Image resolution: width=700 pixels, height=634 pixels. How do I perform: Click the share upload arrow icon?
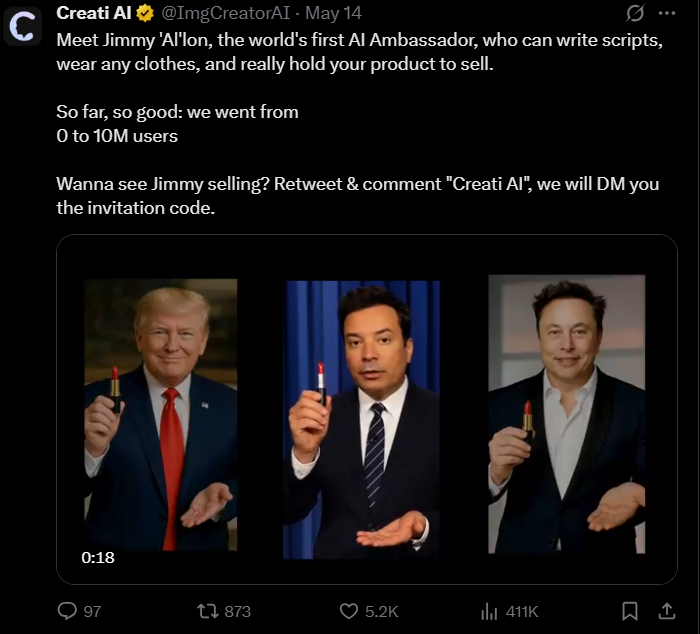click(x=667, y=610)
